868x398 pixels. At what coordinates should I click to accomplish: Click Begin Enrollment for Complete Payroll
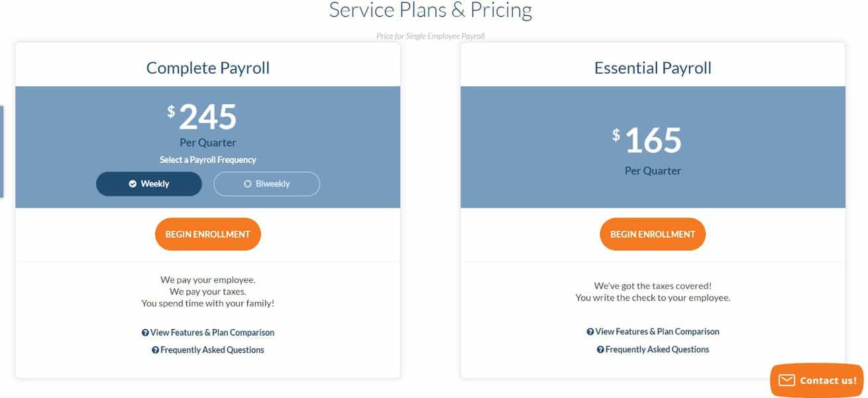coord(207,233)
